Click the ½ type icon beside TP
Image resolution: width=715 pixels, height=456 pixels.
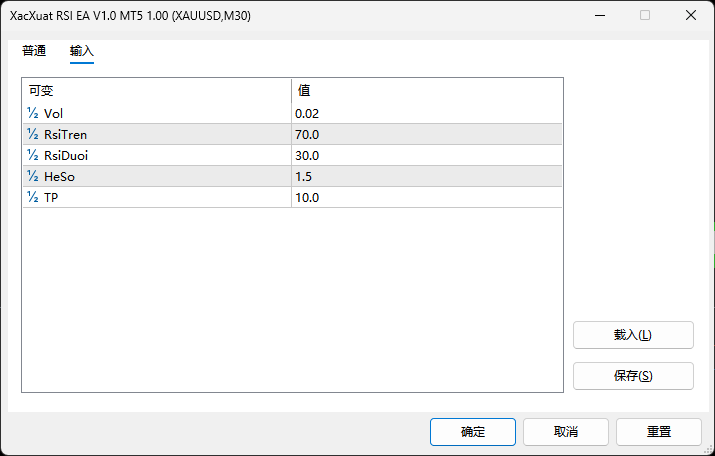pyautogui.click(x=33, y=197)
